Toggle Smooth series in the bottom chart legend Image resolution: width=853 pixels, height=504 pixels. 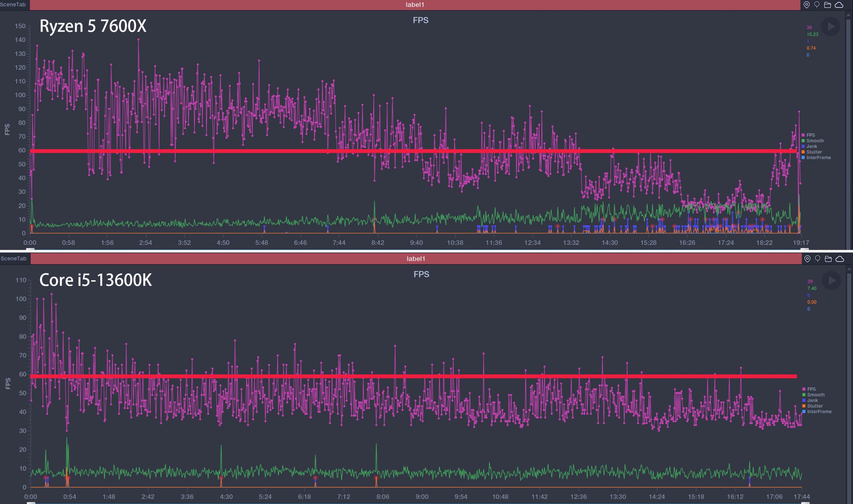(x=813, y=395)
